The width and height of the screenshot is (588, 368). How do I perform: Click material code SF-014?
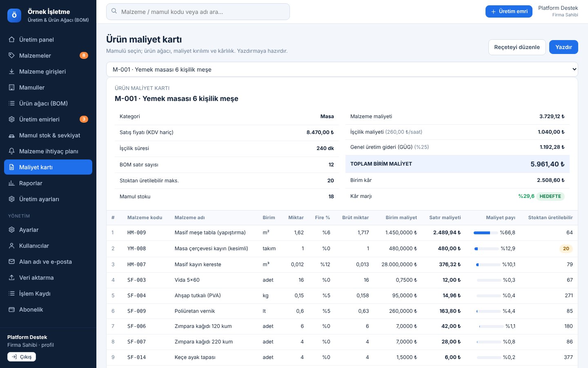click(x=136, y=357)
